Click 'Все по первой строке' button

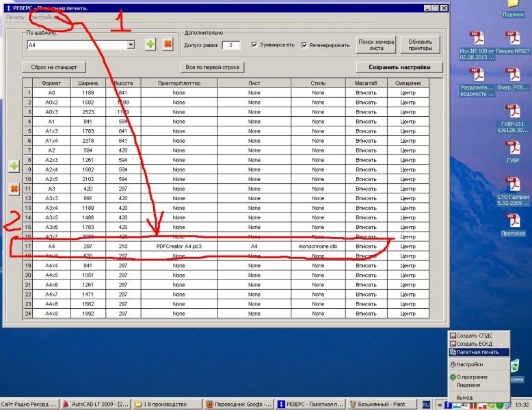pos(213,67)
